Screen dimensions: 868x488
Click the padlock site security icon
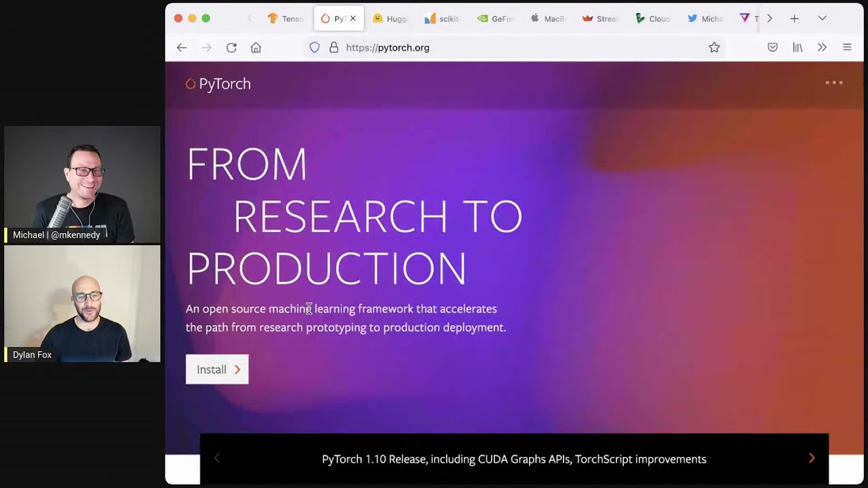pyautogui.click(x=334, y=47)
